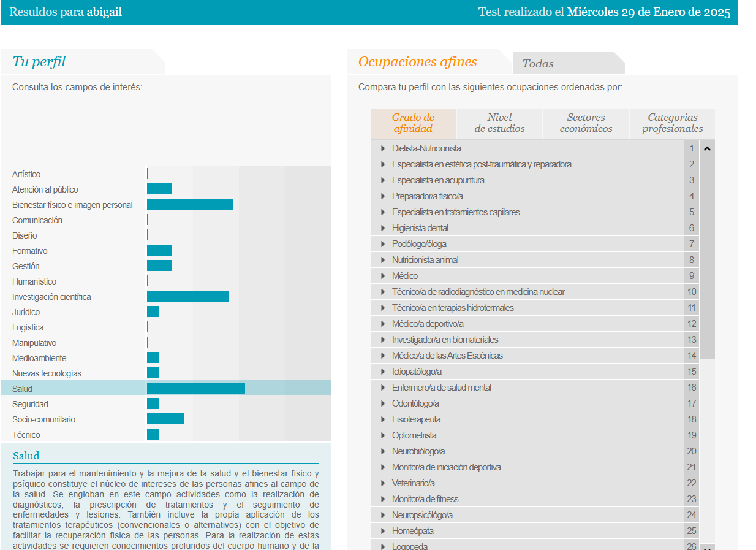Click the Socio-comunitario interest bar

[x=165, y=419]
